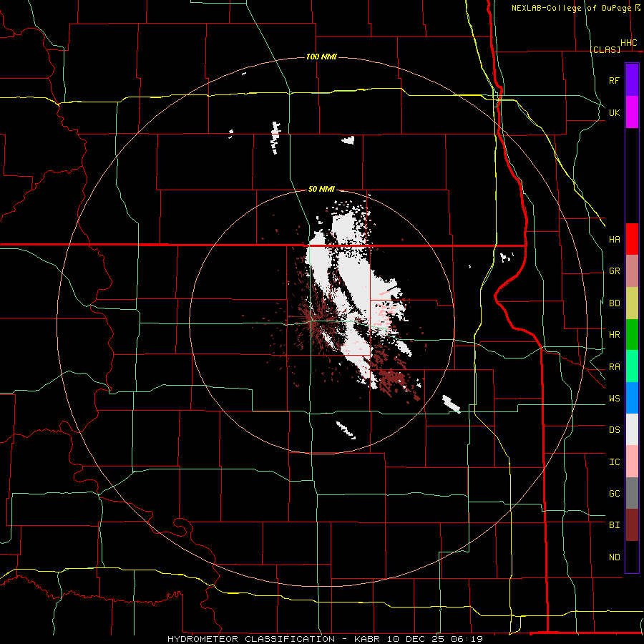Click the [CLAS] units label
Screen dimensions: 644x644
pyautogui.click(x=605, y=49)
